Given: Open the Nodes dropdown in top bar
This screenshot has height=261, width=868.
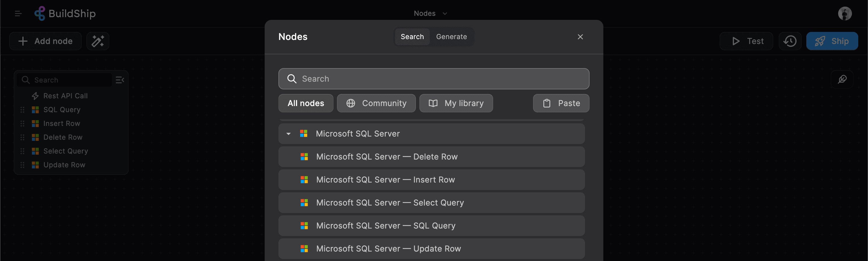Looking at the screenshot, I should tap(430, 14).
